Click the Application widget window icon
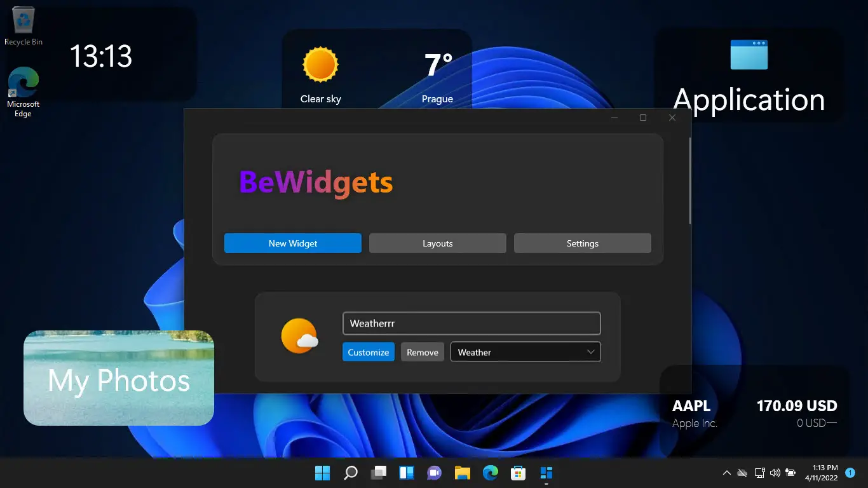This screenshot has width=868, height=488. (749, 55)
